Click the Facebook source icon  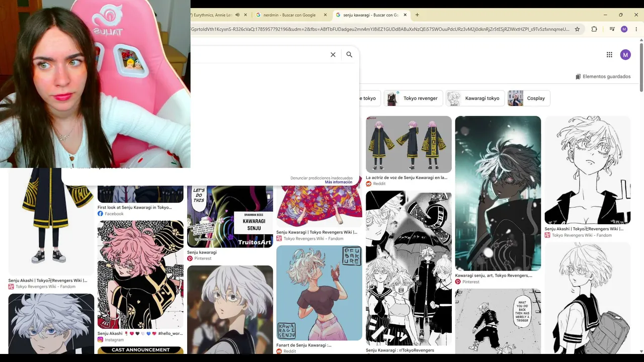click(x=101, y=214)
